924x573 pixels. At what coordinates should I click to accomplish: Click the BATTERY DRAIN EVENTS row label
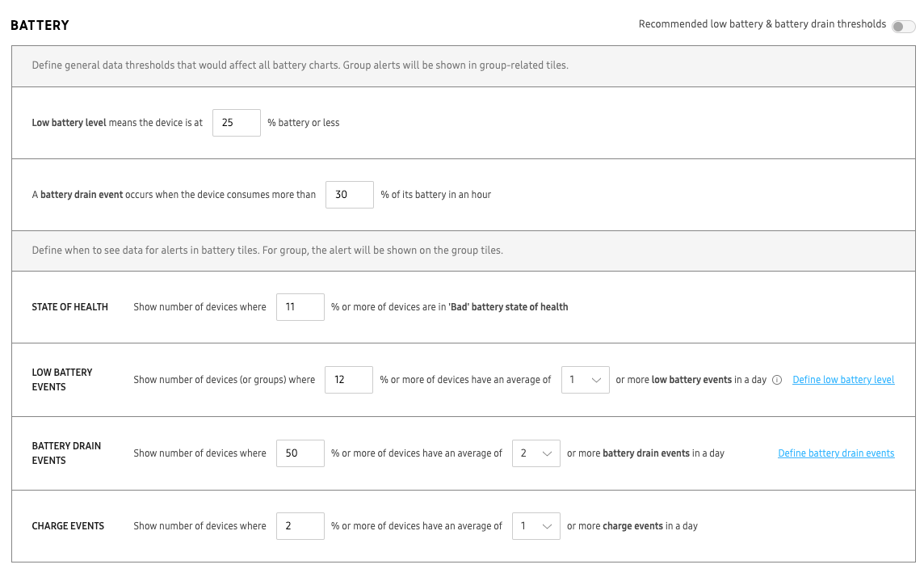pyautogui.click(x=66, y=453)
